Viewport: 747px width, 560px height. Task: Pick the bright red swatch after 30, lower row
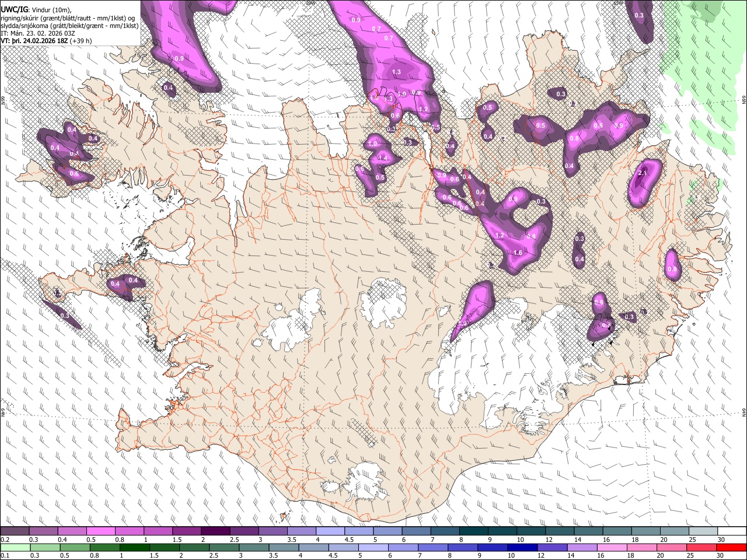click(732, 547)
